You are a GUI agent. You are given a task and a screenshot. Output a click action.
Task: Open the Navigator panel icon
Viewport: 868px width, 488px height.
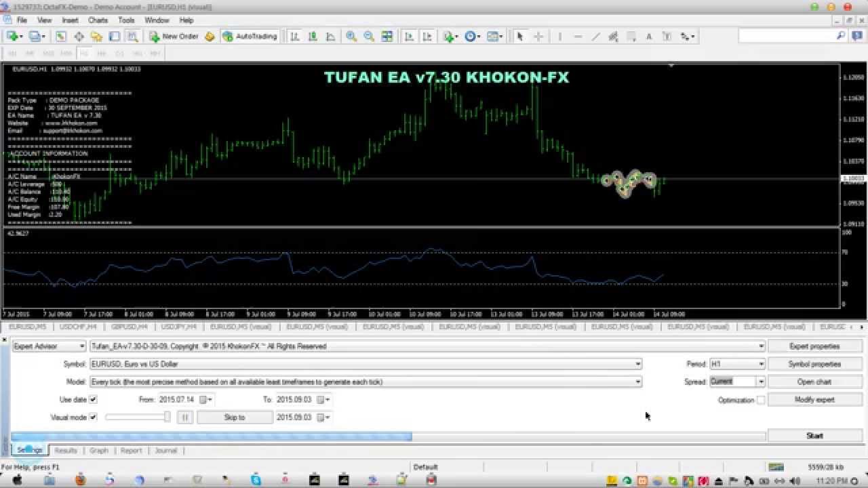pyautogui.click(x=97, y=37)
